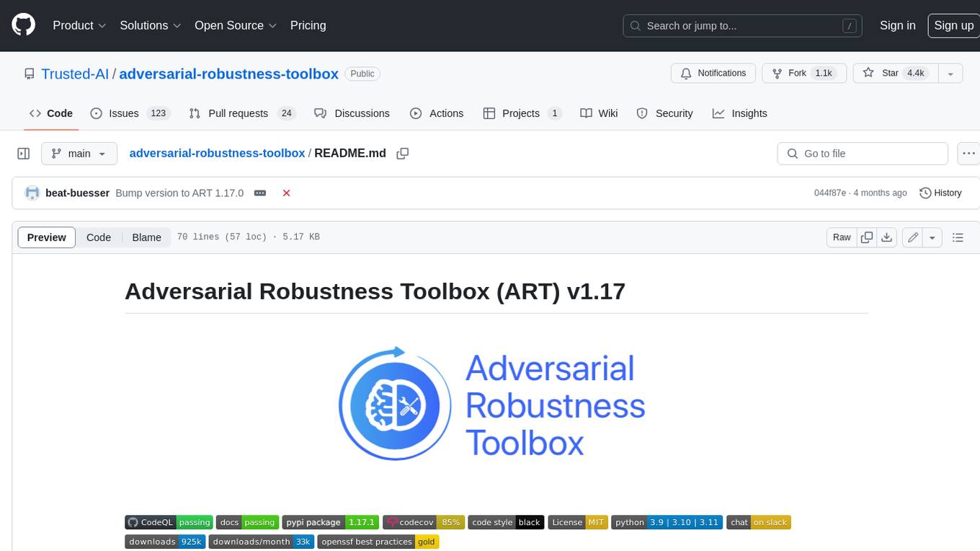980x551 pixels.
Task: Expand the star lists dropdown arrow
Action: click(x=950, y=74)
